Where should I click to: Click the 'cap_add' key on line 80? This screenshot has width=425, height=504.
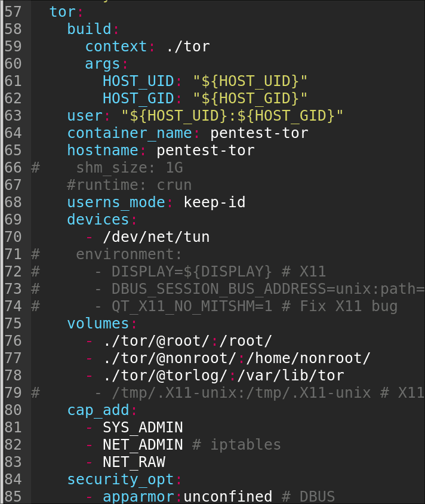(98, 410)
